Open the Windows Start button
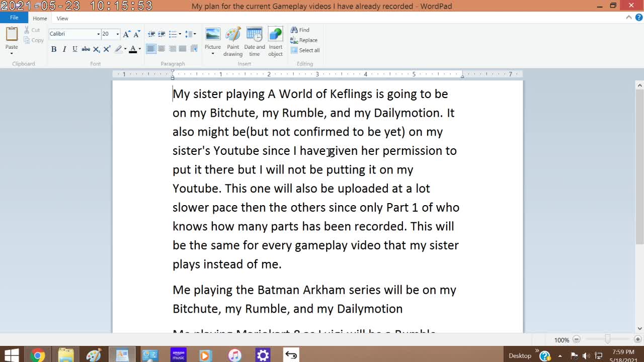Screen dimensions: 644x362 [x=11, y=355]
